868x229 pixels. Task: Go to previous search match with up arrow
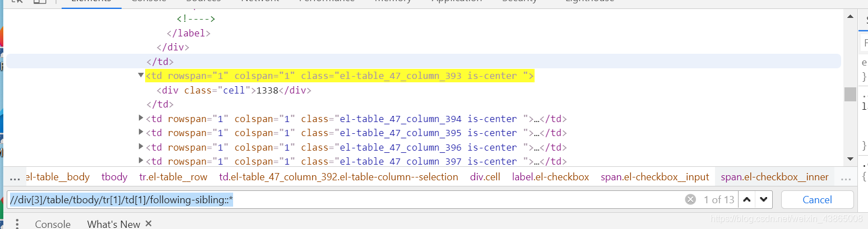747,200
